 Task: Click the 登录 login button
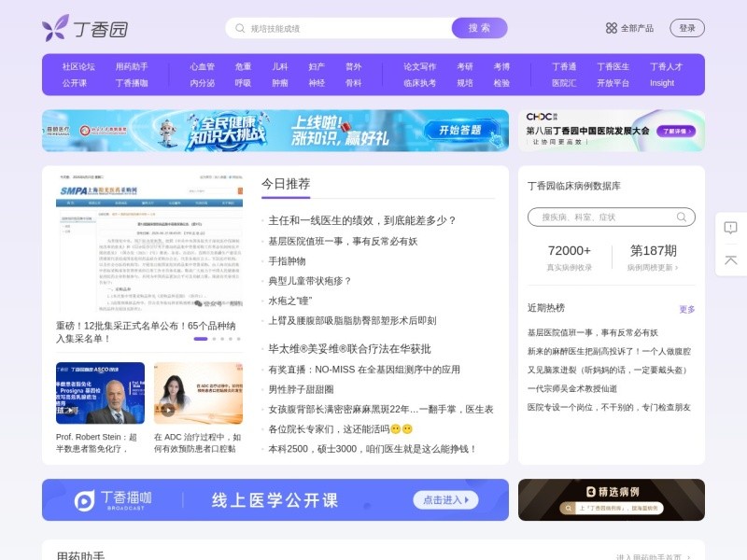[687, 28]
